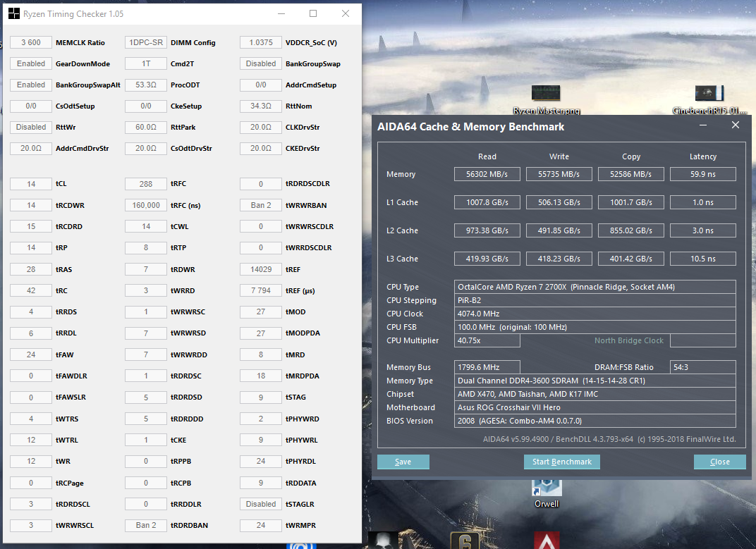This screenshot has width=756, height=549.
Task: Click the tRFC value 288
Action: [145, 184]
